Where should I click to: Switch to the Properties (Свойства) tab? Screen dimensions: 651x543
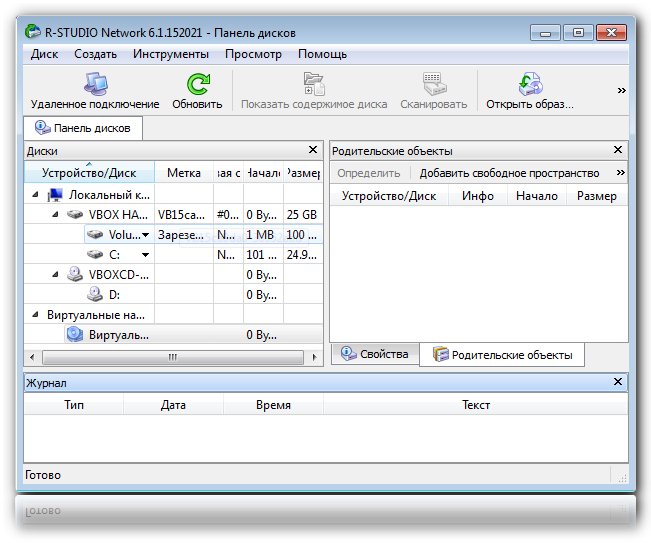pyautogui.click(x=375, y=355)
